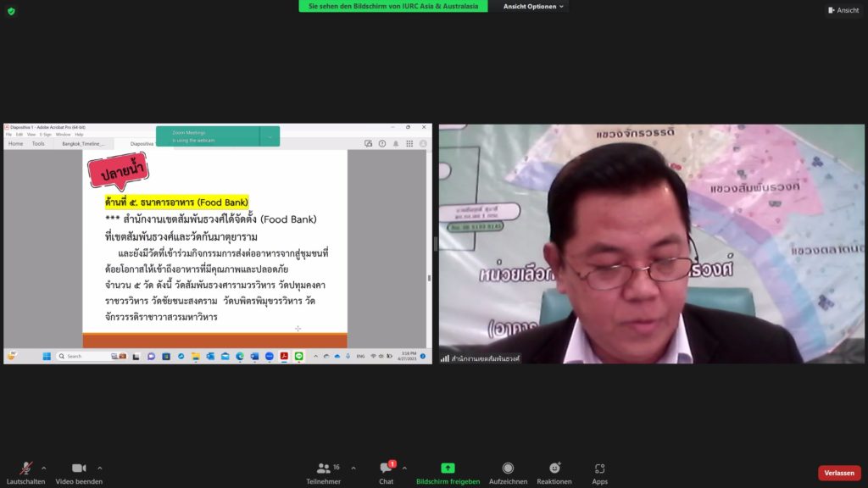Open the Zoom Apps panel
The height and width of the screenshot is (488, 868).
coord(599,469)
